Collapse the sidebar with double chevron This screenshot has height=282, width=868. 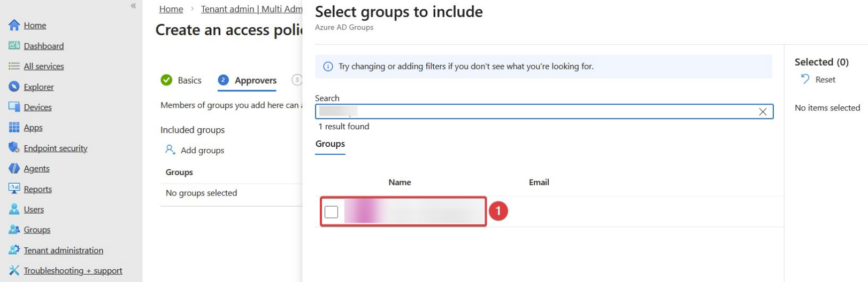point(133,6)
